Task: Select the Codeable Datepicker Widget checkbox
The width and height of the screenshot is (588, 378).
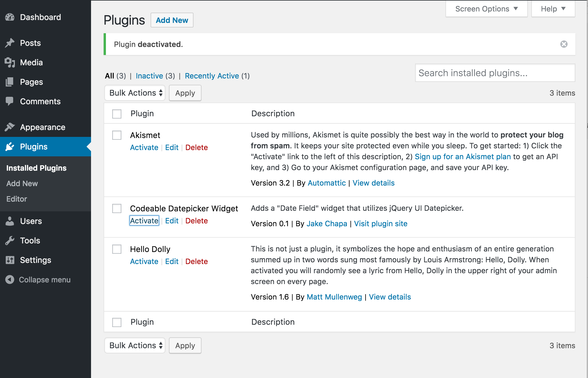Action: point(117,208)
